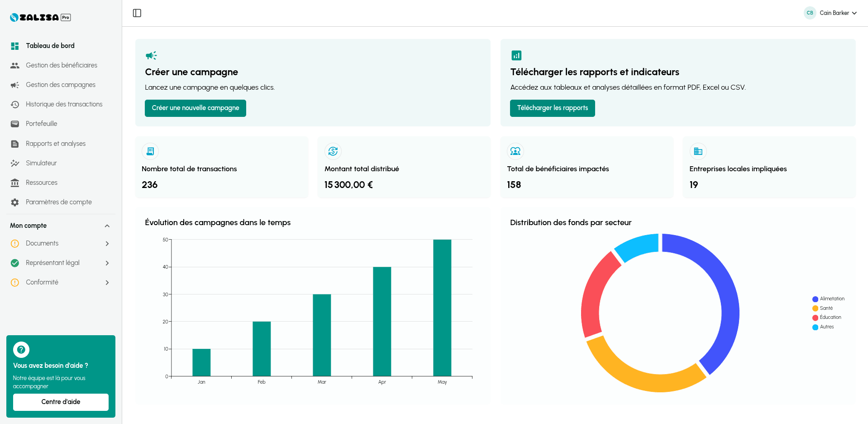Viewport: 868px width, 424px height.
Task: Click the Télécharger les rapports button
Action: click(x=552, y=108)
